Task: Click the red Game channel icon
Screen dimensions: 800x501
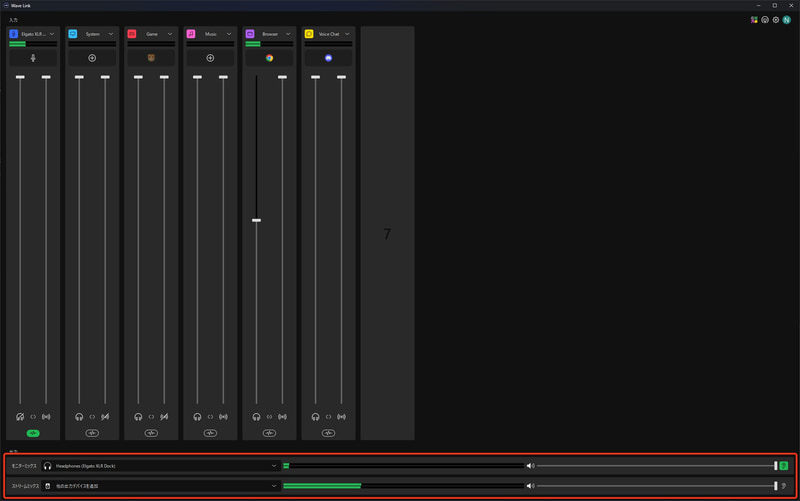Action: pyautogui.click(x=132, y=34)
